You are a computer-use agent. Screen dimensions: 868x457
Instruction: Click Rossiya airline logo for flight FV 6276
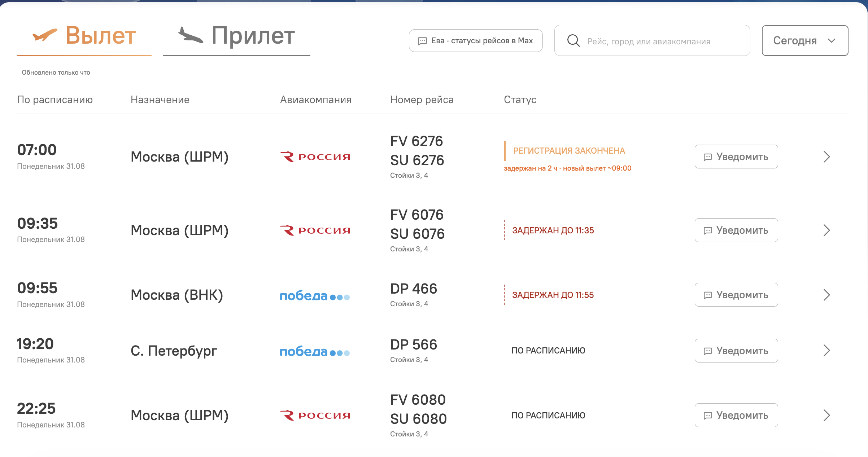point(315,157)
